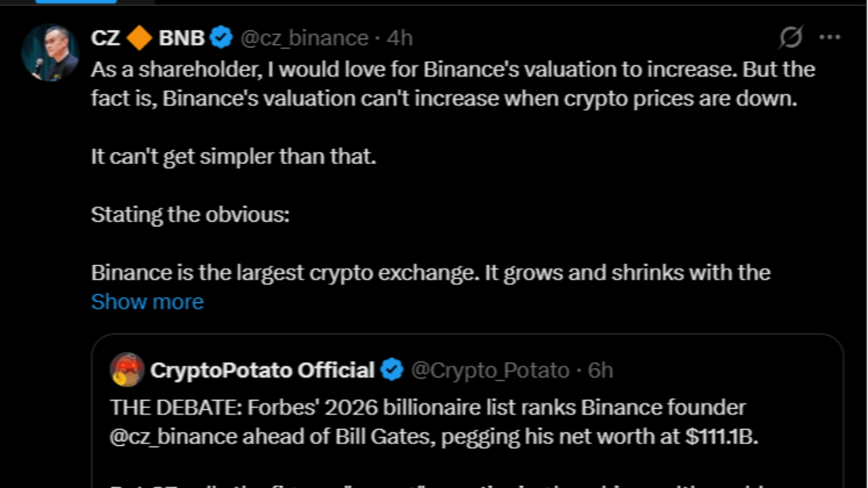Open the three-dot More menu
Screen dimensions: 868x488
[x=830, y=38]
